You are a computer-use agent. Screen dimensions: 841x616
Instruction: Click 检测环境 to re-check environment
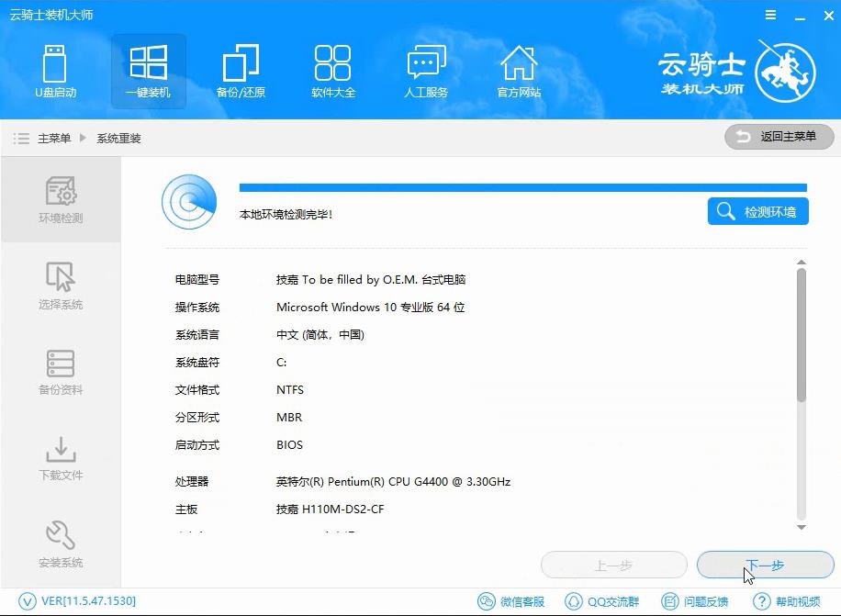[757, 211]
